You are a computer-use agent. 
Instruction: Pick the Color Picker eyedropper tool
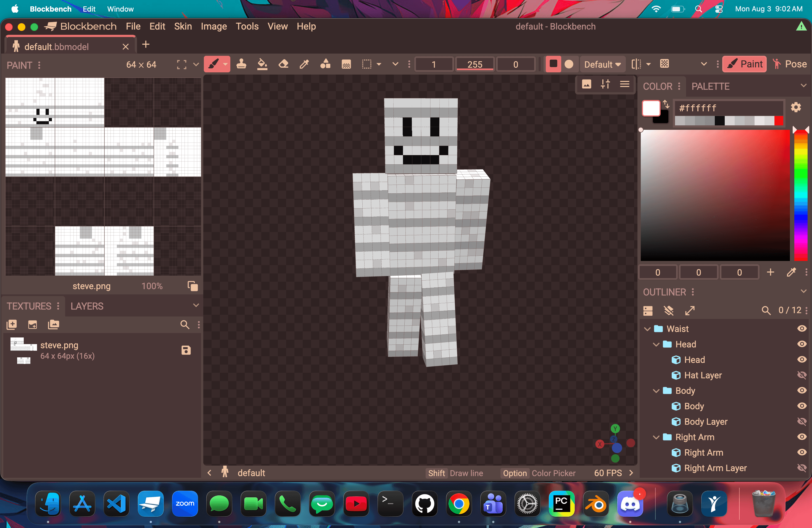click(x=304, y=64)
